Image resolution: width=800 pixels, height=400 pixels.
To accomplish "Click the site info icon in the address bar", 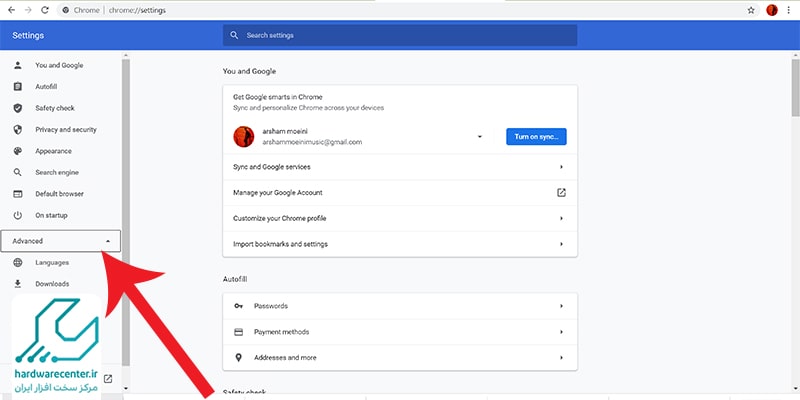I will point(65,10).
